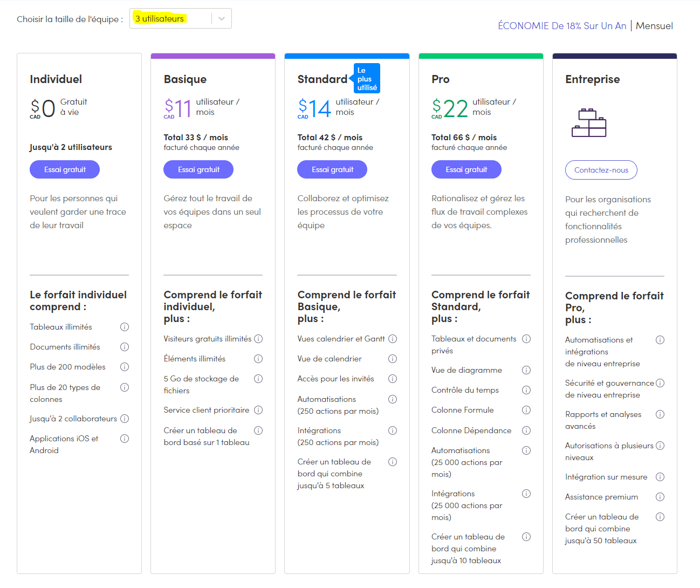The image size is (700, 588).
Task: Start Essai gratuit for the Basique plan
Action: pyautogui.click(x=198, y=169)
